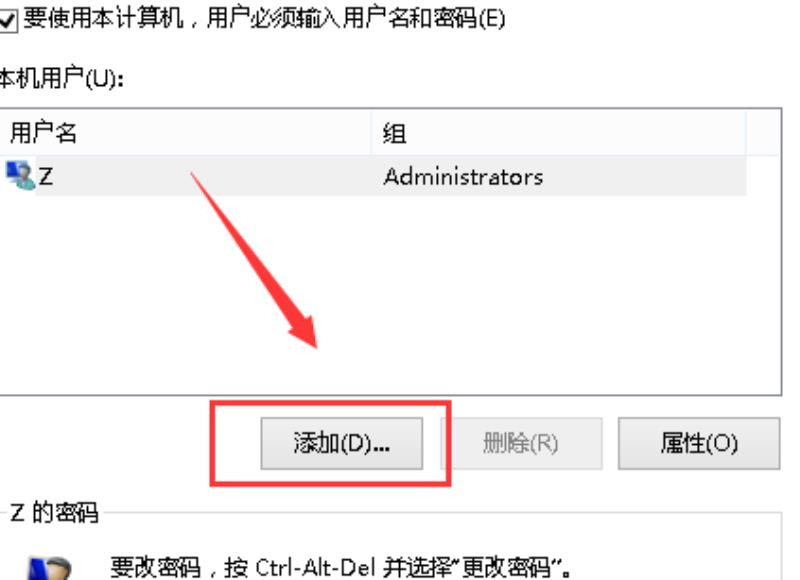Screen dimensions: 800x580
Task: Click the Ctrl-Alt-Del password instruction text
Action: [x=340, y=567]
